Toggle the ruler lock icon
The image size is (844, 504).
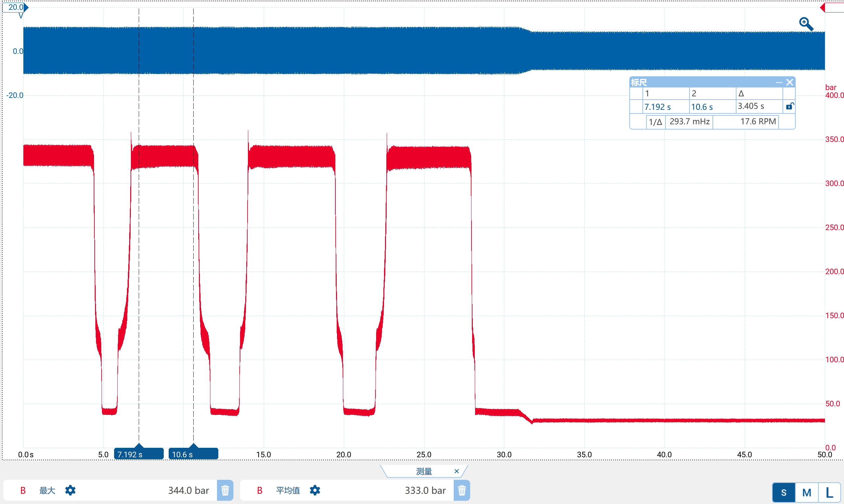point(790,106)
